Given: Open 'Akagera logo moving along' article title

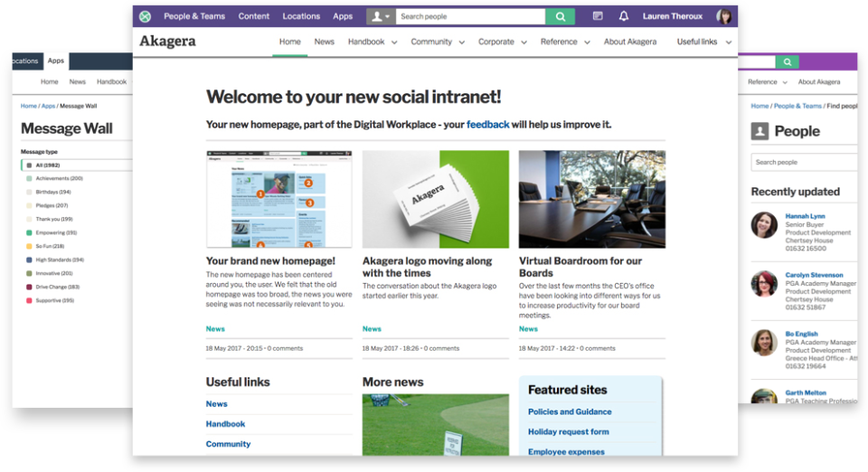Looking at the screenshot, I should pos(427,267).
